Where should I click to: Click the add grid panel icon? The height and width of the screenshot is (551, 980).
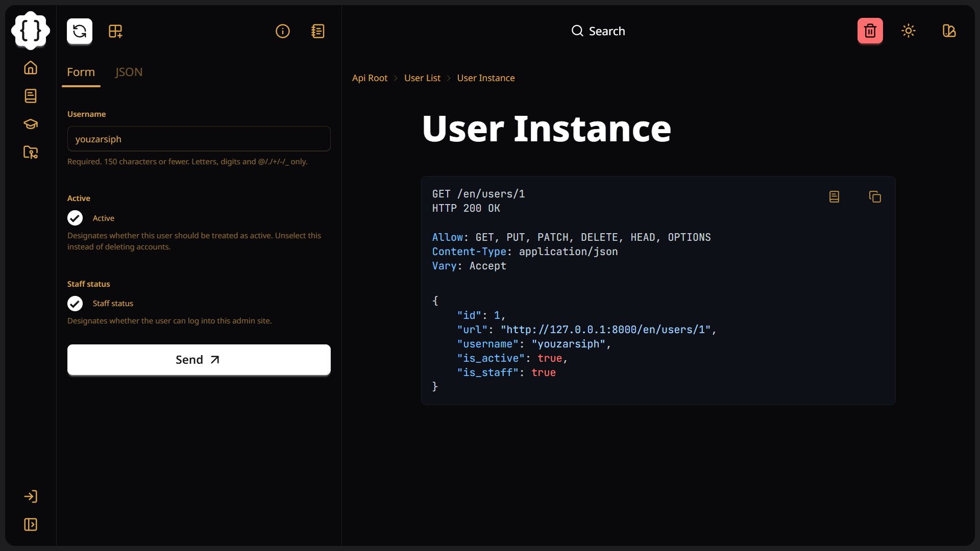tap(115, 31)
